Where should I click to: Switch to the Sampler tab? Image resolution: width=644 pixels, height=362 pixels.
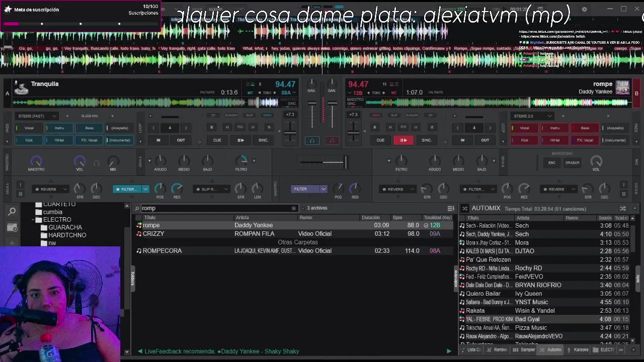pyautogui.click(x=524, y=350)
